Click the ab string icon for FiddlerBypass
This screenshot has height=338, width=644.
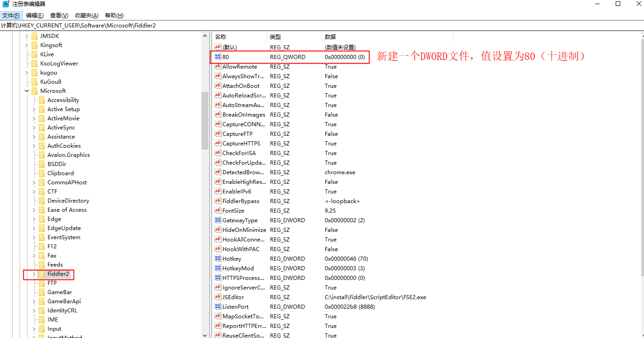point(218,201)
